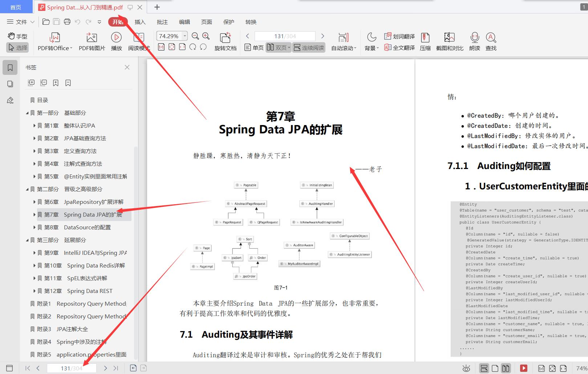Enable word selection translate (划词翻译)
This screenshot has width=588, height=374.
[400, 36]
